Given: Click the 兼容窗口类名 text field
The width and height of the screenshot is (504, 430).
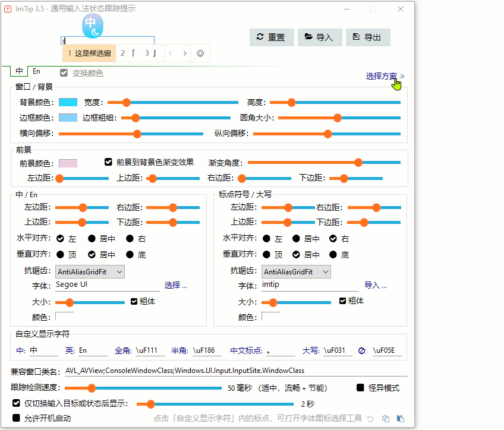Looking at the screenshot, I should (x=236, y=371).
